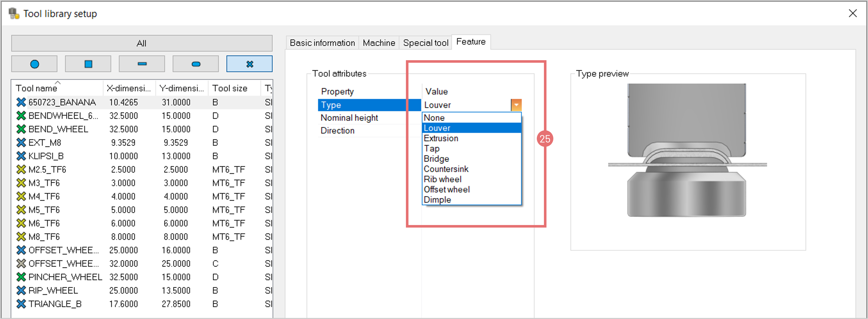Click the 650723_BANANA tool icon
868x319 pixels.
[x=21, y=102]
